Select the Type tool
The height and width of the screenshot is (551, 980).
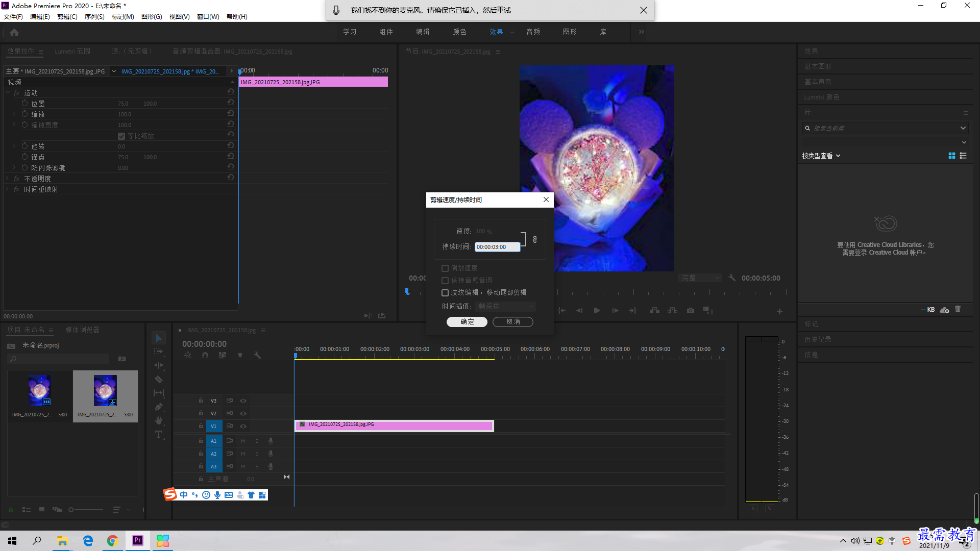pos(159,434)
